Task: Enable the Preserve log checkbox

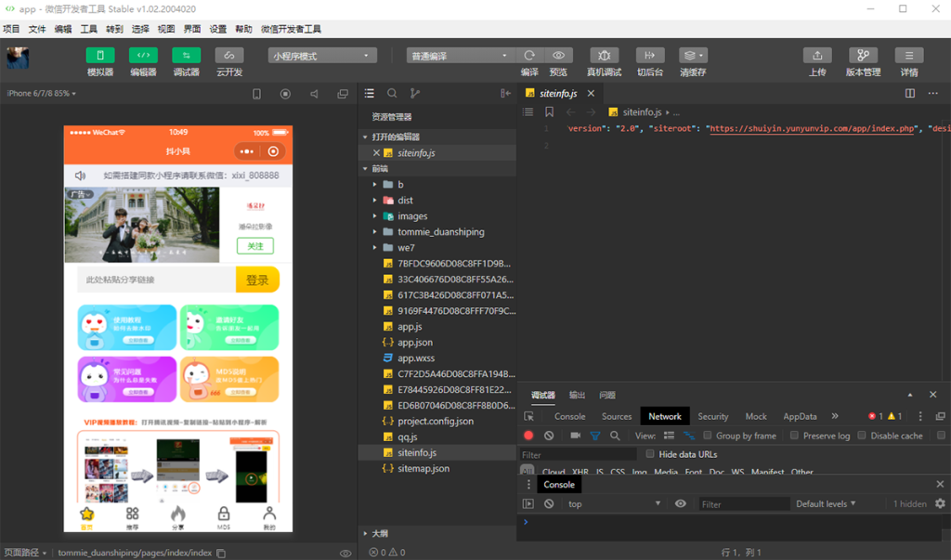Action: coord(795,436)
